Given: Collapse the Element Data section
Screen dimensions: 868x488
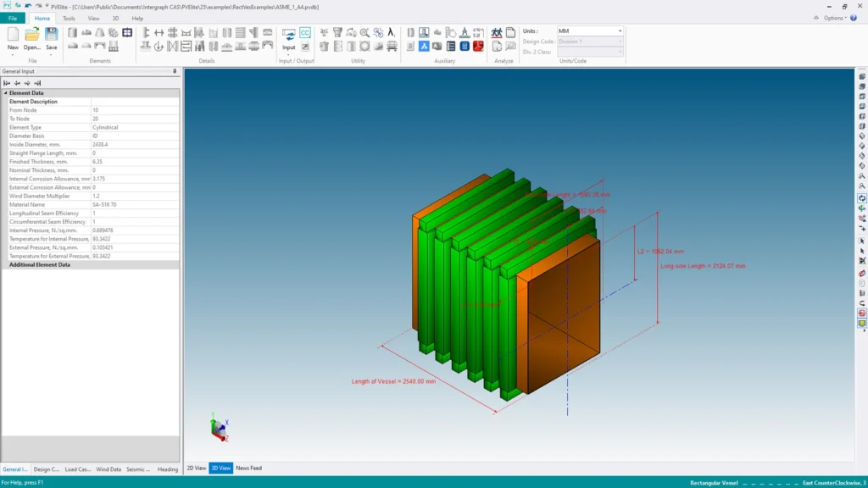Looking at the screenshot, I should pyautogui.click(x=5, y=93).
